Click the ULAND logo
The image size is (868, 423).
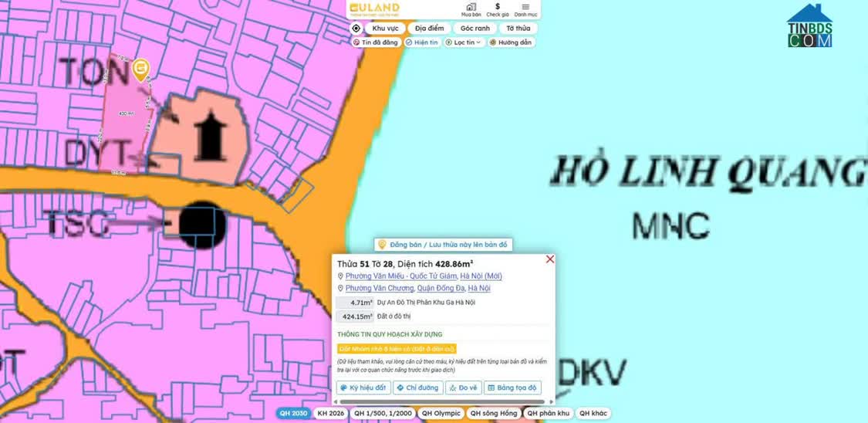(374, 8)
